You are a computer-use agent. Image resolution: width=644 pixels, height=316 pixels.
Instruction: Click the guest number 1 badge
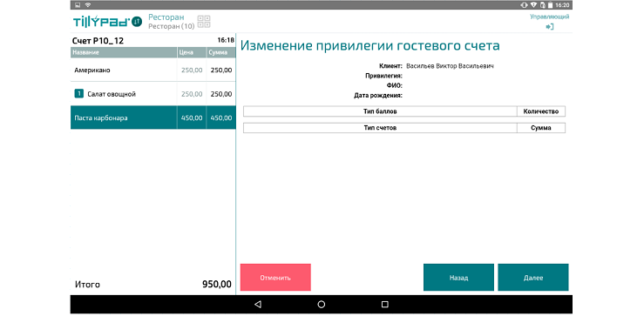coord(78,94)
